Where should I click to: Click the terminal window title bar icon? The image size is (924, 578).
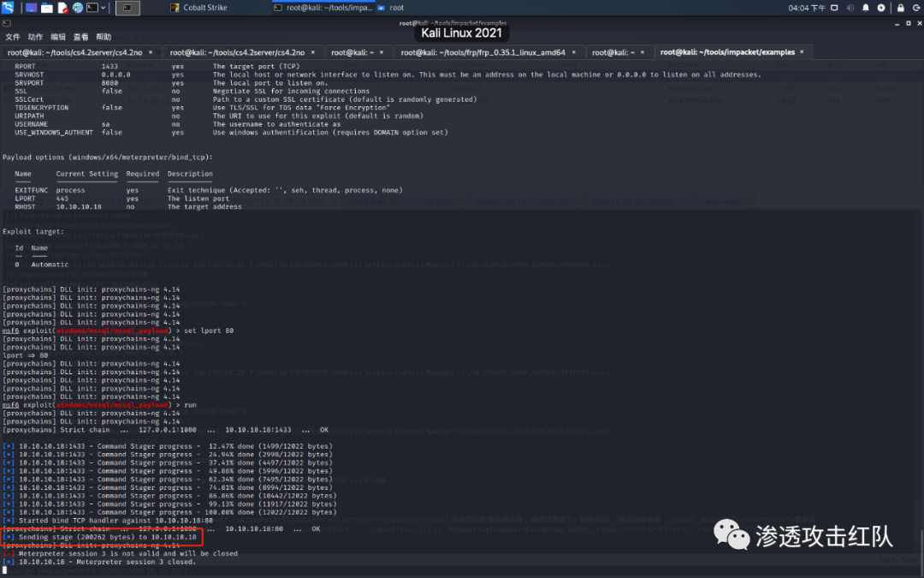click(x=7, y=23)
